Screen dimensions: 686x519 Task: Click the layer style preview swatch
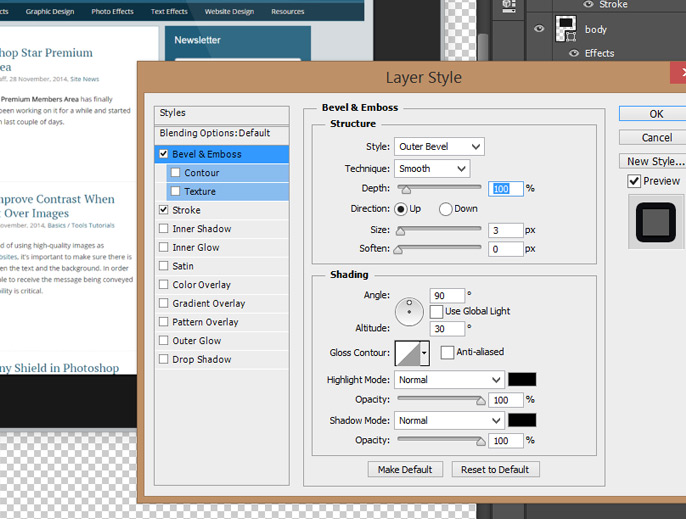[656, 221]
